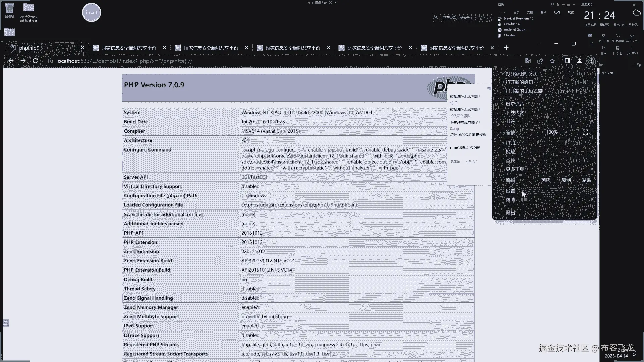Click the fullscreen icon in the zoom row
Screen dimensions: 644x362
(x=585, y=132)
